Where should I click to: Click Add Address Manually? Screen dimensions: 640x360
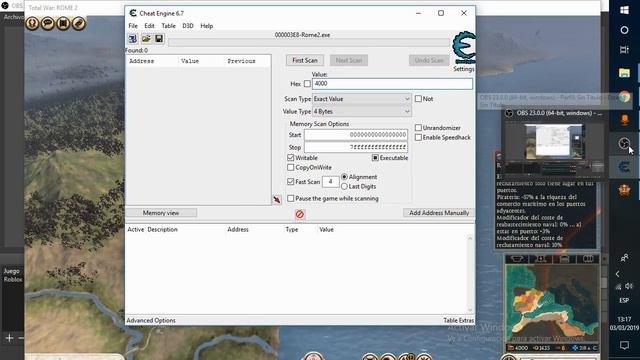coord(439,213)
